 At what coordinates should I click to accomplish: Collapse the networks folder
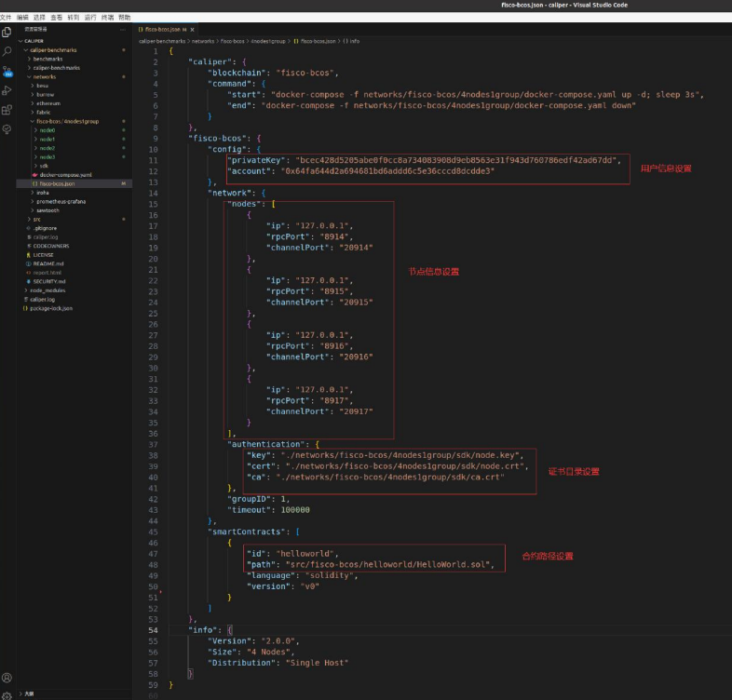tap(29, 76)
